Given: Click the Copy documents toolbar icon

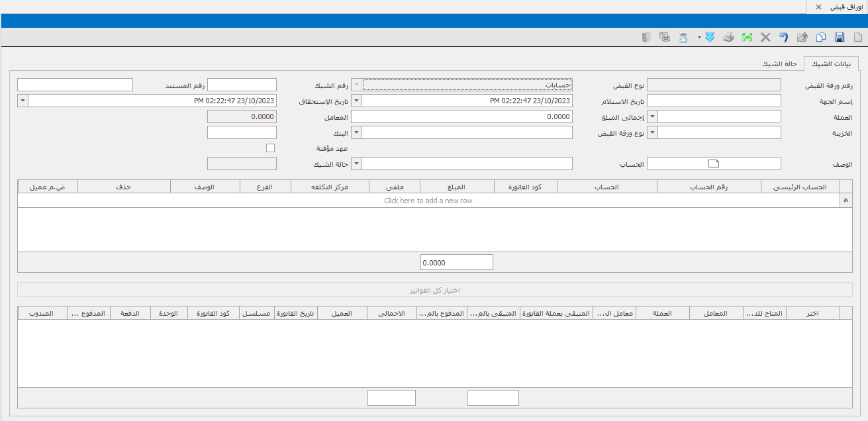Looking at the screenshot, I should [821, 38].
